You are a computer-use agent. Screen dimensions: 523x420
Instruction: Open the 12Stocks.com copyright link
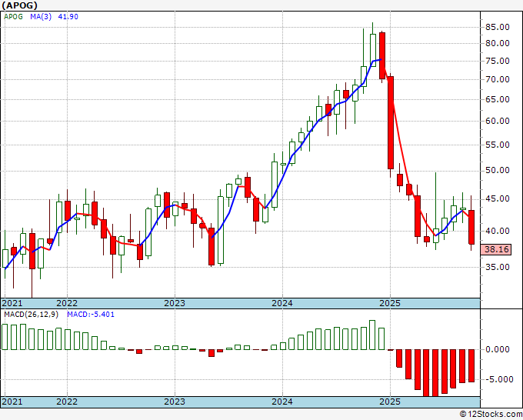point(491,415)
